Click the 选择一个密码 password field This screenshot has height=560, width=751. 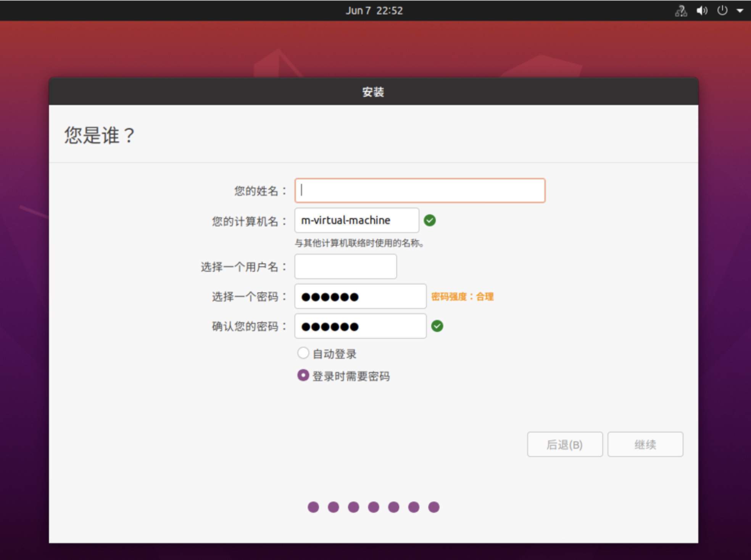[x=360, y=296]
